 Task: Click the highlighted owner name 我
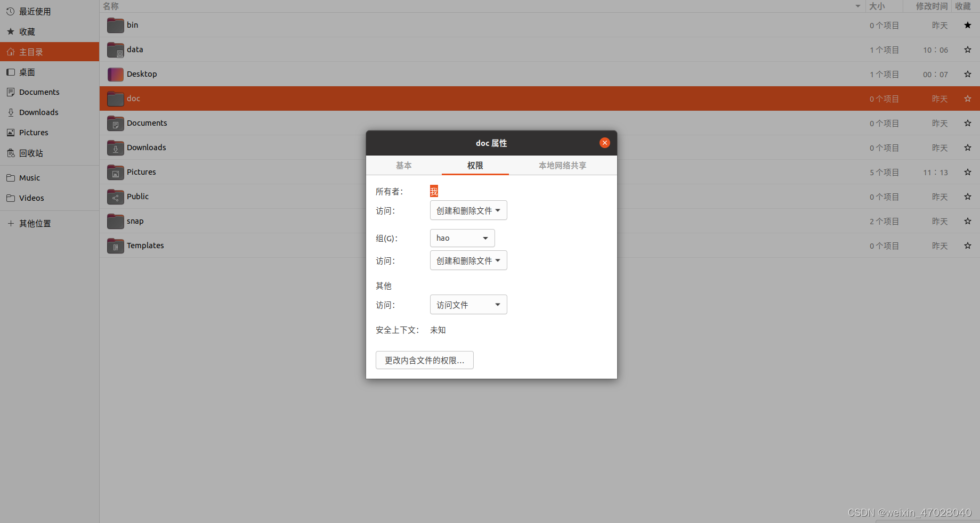pyautogui.click(x=434, y=191)
